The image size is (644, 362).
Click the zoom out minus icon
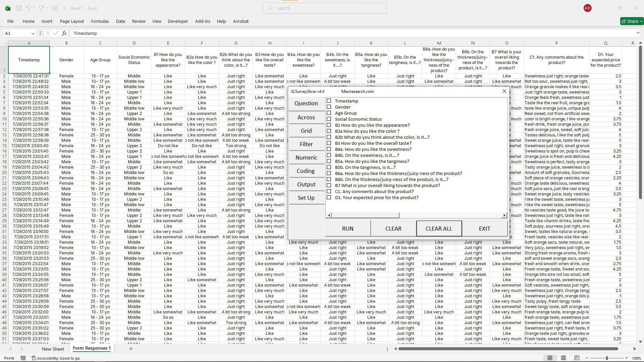click(x=587, y=358)
